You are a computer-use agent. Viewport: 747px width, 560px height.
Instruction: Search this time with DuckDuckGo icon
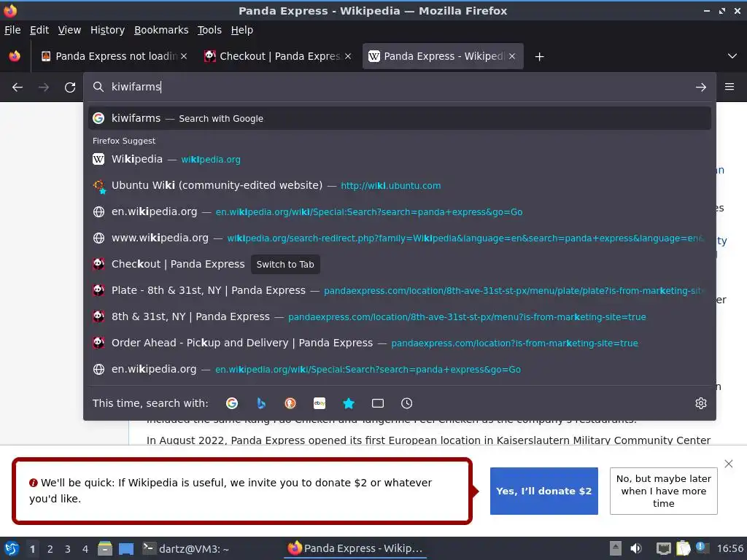pos(290,403)
